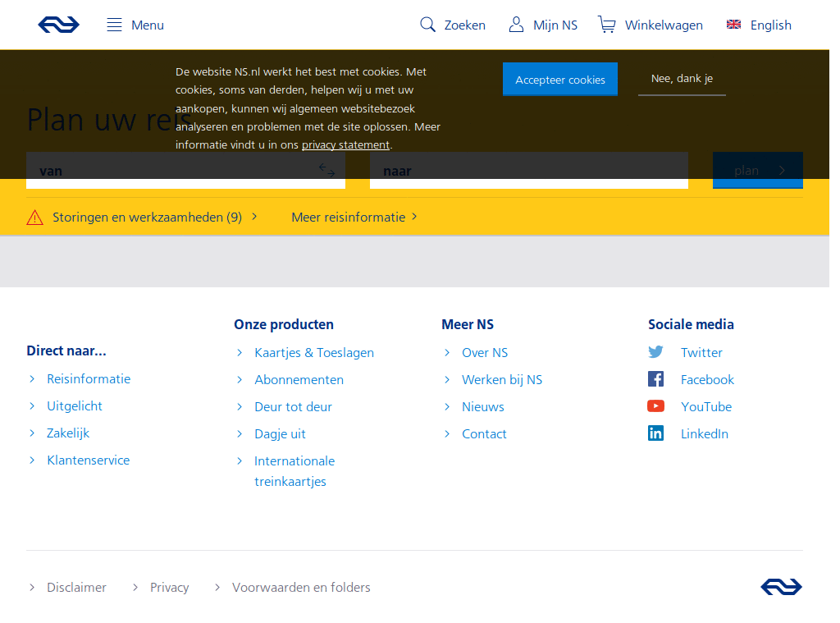Click chevron before Over NS

[447, 353]
